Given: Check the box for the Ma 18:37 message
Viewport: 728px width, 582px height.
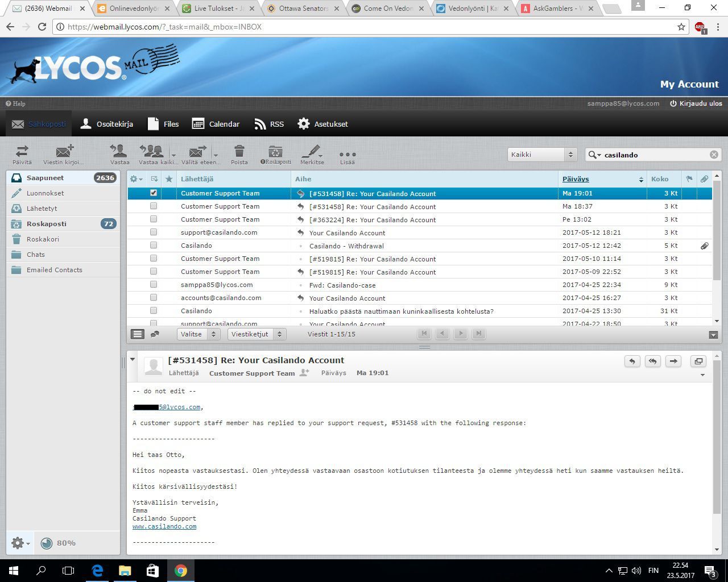Looking at the screenshot, I should (154, 206).
